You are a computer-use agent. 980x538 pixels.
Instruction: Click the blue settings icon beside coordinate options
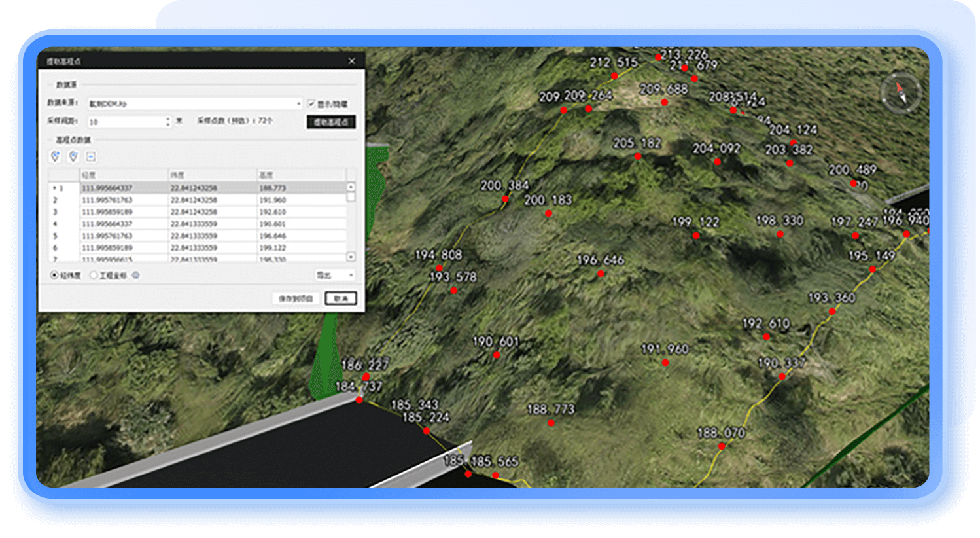tap(136, 276)
